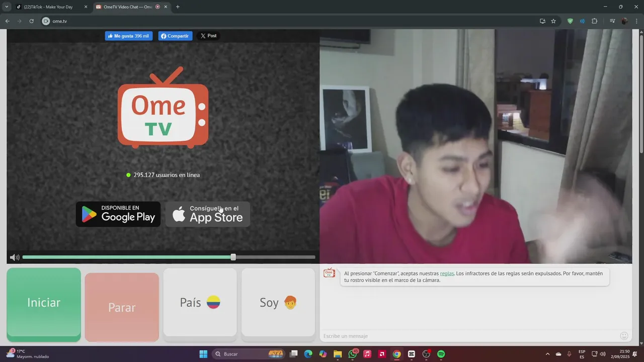Click the webcam video feed
The height and width of the screenshot is (362, 644).
coord(475,146)
